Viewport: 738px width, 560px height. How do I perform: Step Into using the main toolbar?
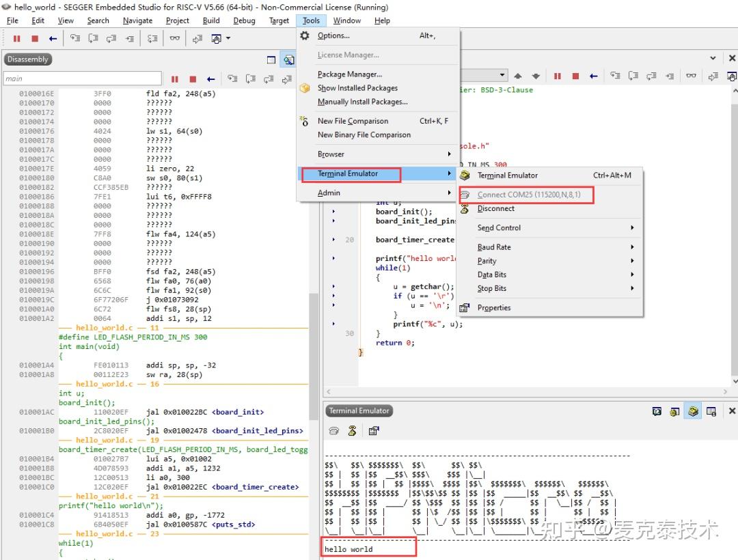pyautogui.click(x=75, y=38)
